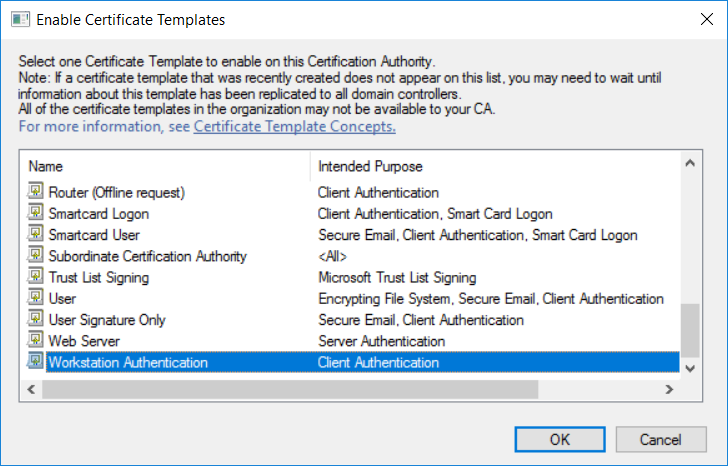Sort by the Name column header
This screenshot has height=466, width=728.
point(165,166)
